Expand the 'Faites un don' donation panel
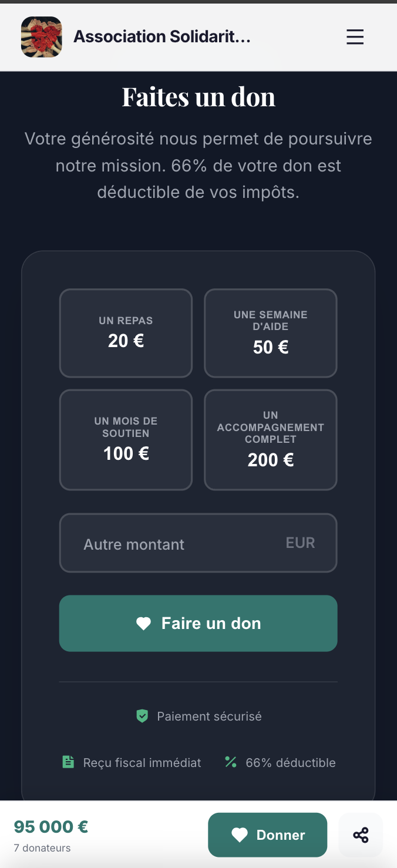Screen dimensions: 397x868 tap(198, 96)
